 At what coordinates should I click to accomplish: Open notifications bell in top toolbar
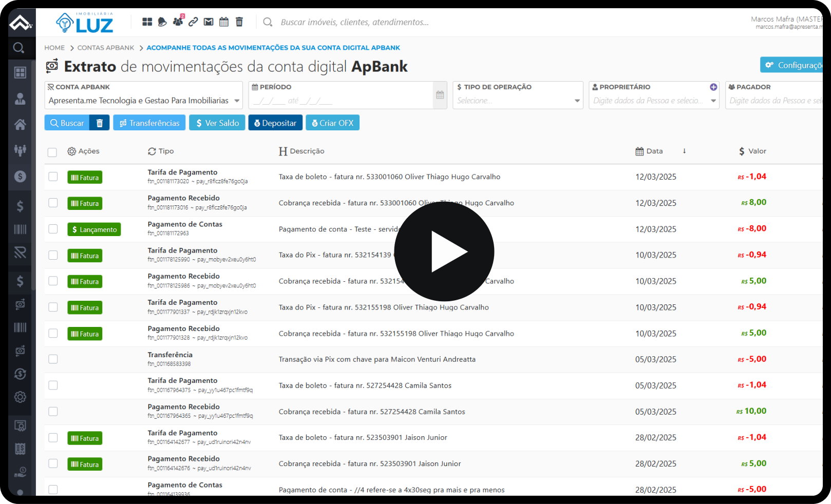tap(162, 22)
